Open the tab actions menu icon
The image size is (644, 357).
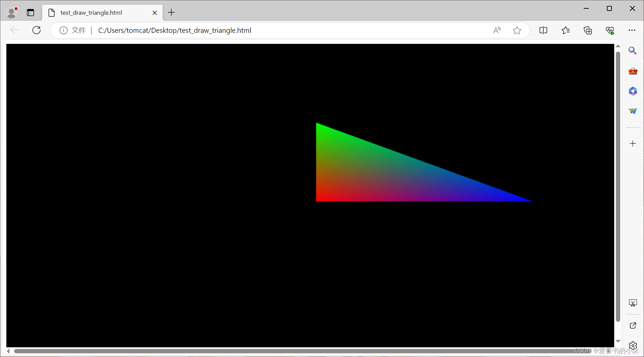[x=30, y=13]
